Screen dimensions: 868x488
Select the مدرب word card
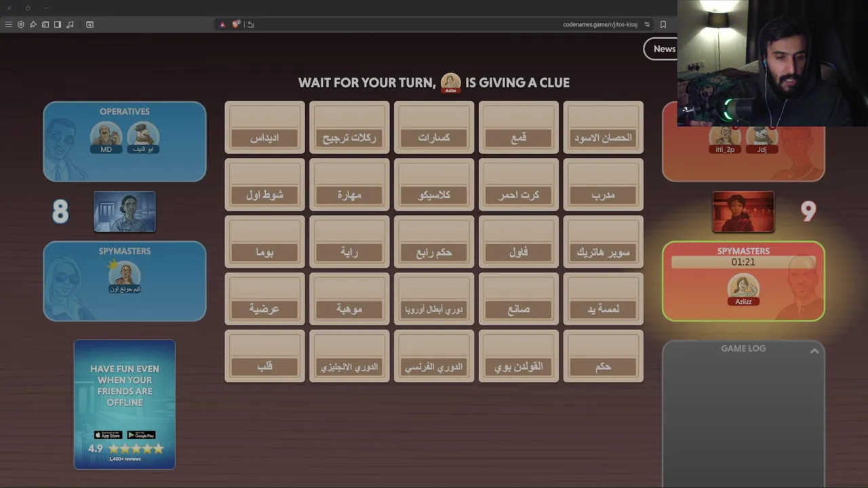pyautogui.click(x=604, y=184)
